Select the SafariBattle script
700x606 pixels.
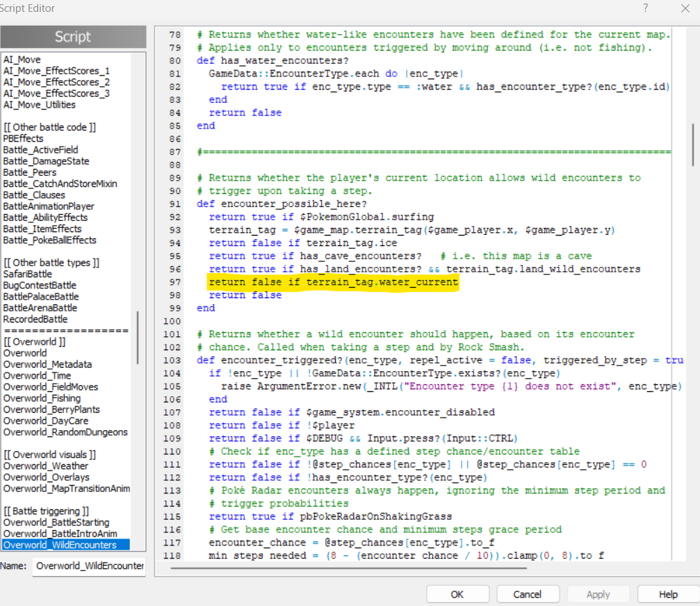(27, 274)
